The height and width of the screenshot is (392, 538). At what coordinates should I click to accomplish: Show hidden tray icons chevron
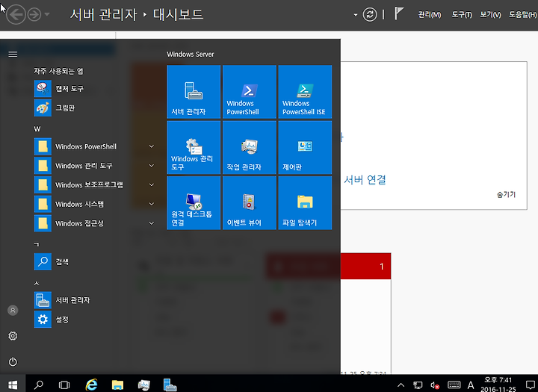401,385
